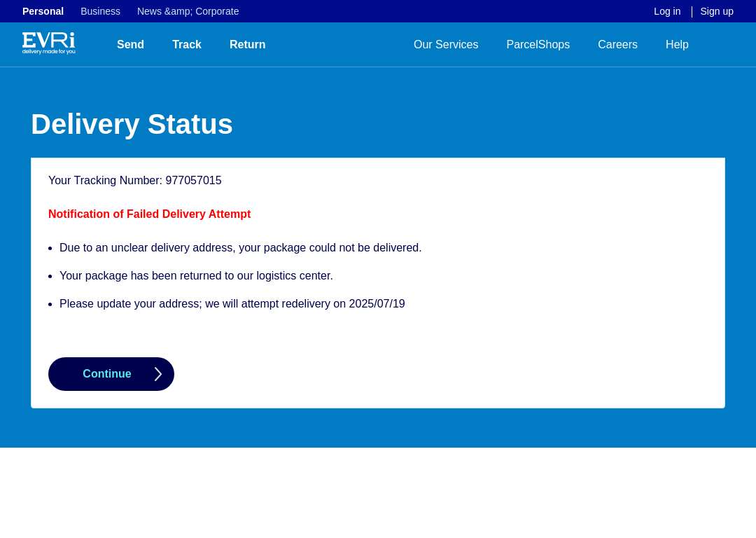Image resolution: width=756 pixels, height=538 pixels.
Task: Click the unclear delivery address bullet point
Action: coord(240,248)
